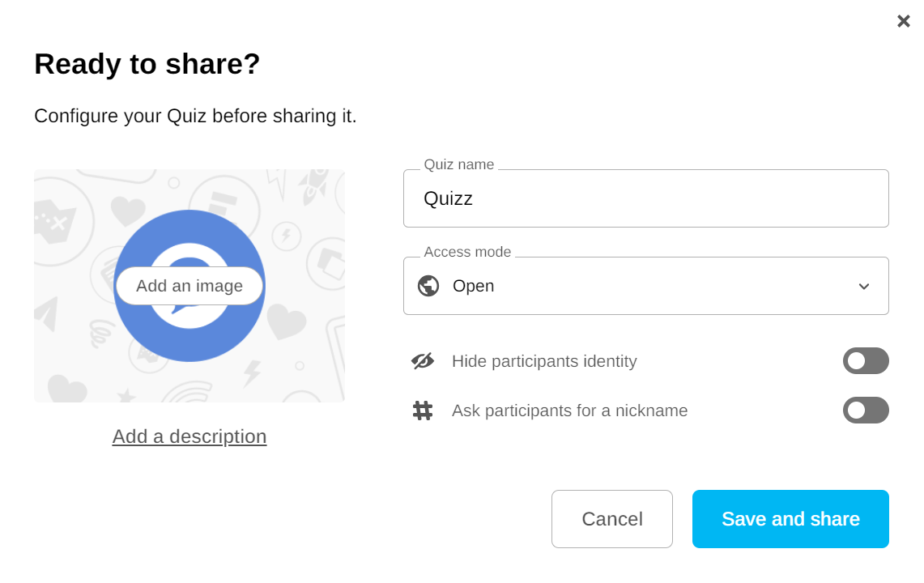Turn on Ask participants for a nickname
The height and width of the screenshot is (583, 924).
(866, 411)
